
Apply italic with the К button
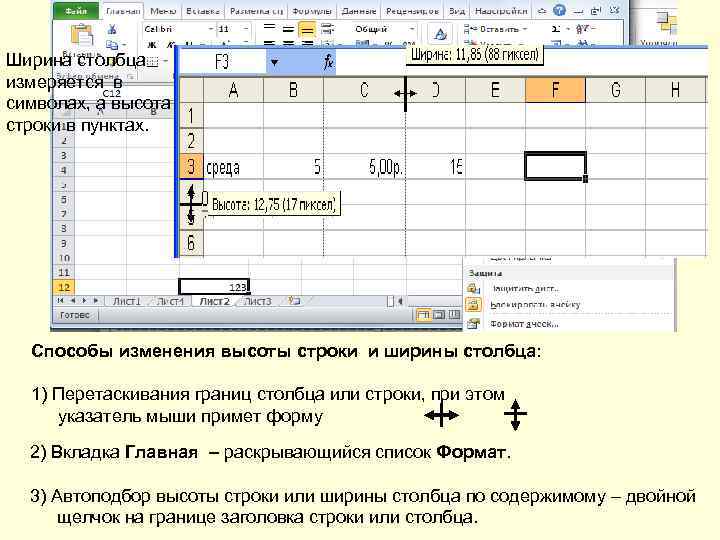[170, 45]
